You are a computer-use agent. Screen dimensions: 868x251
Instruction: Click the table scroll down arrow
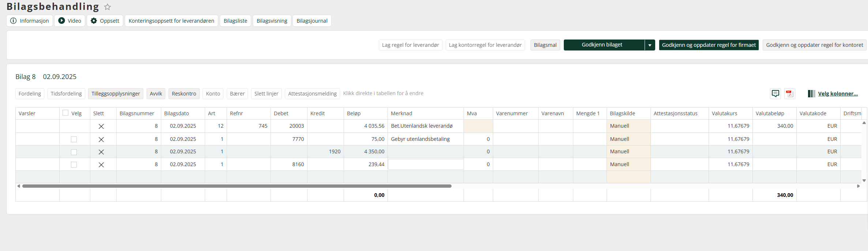click(x=864, y=180)
